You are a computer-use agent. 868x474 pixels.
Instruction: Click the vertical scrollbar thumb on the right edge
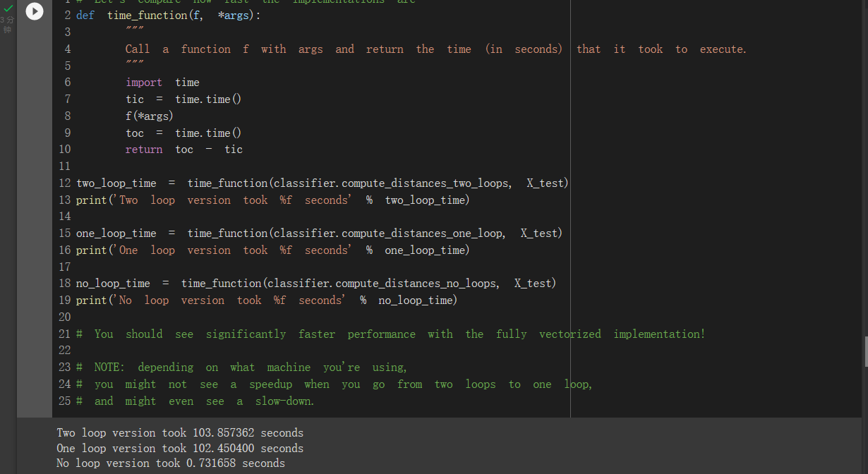[865, 351]
